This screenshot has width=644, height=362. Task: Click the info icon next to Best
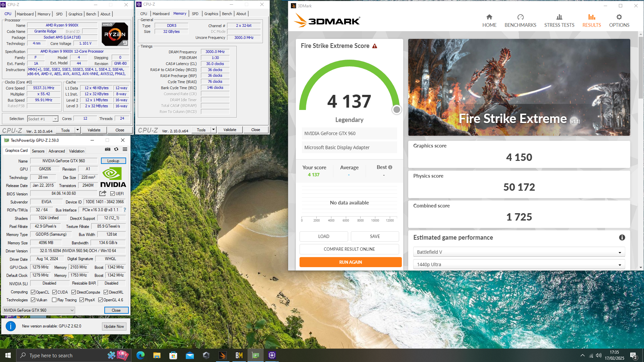point(390,167)
